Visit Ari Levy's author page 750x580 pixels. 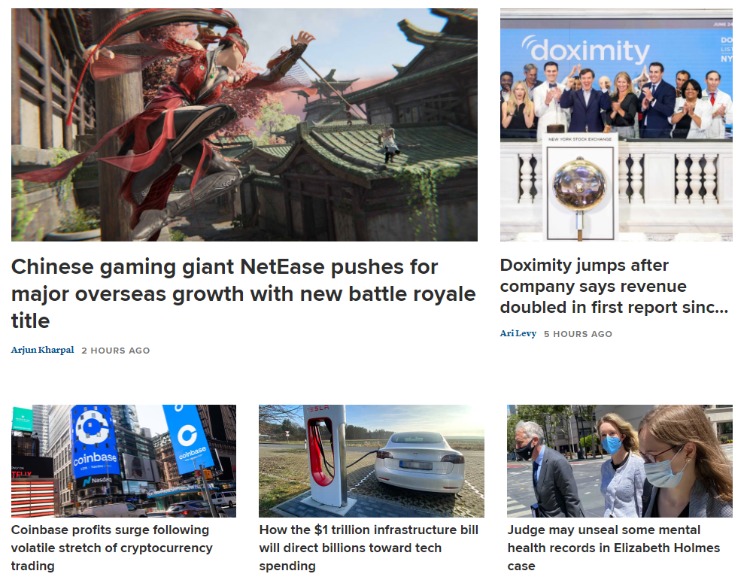518,333
